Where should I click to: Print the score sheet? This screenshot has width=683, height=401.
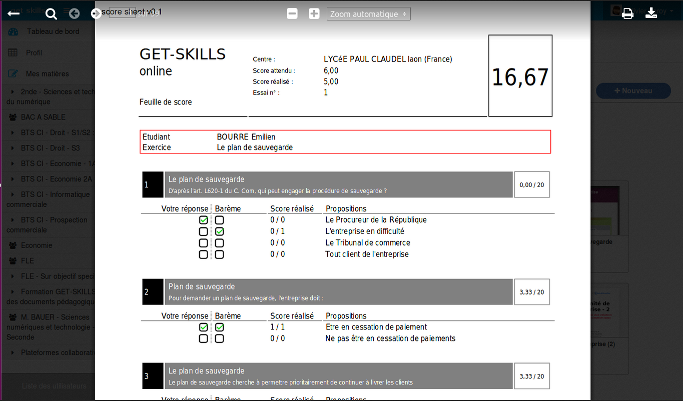coord(628,13)
